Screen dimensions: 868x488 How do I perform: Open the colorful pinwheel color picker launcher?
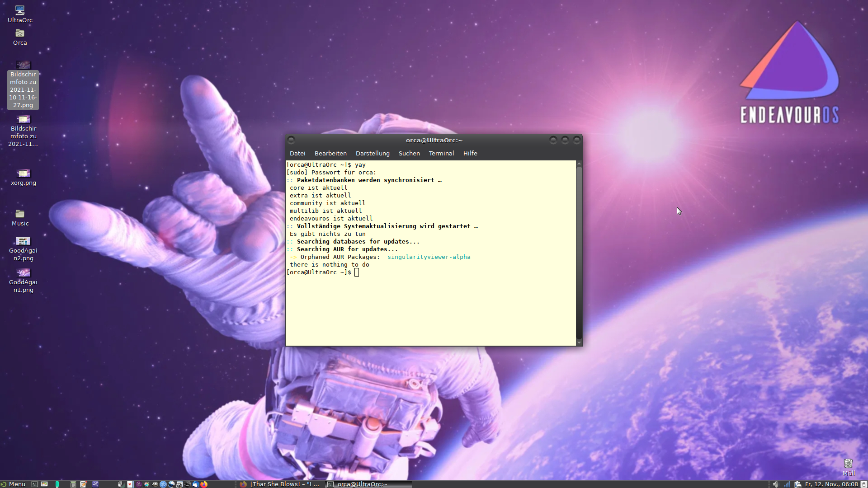146,484
